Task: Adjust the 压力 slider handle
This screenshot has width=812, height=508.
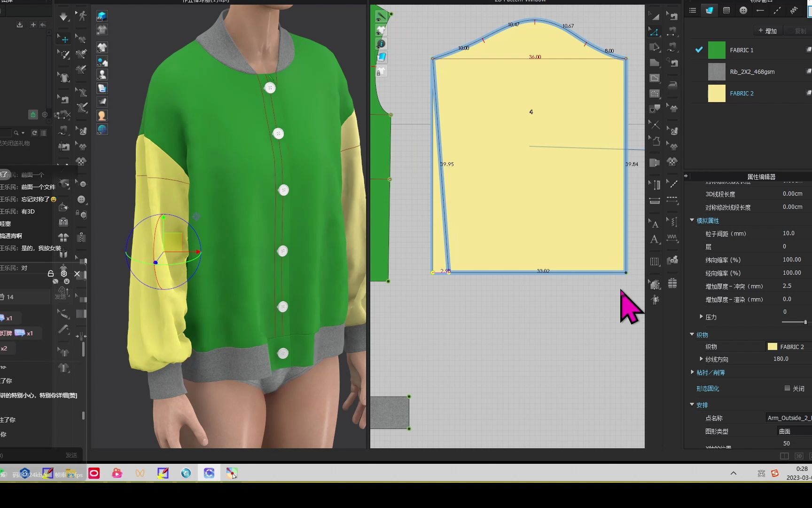Action: (805, 322)
